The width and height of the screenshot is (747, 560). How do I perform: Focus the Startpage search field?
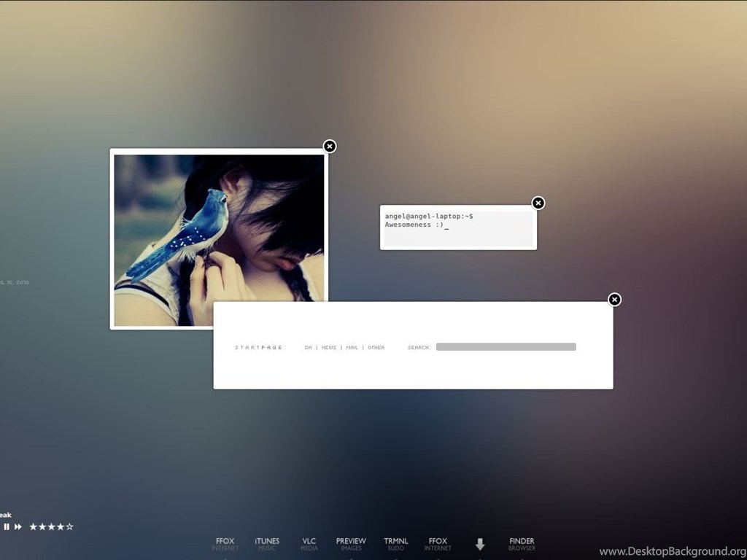[x=506, y=347]
